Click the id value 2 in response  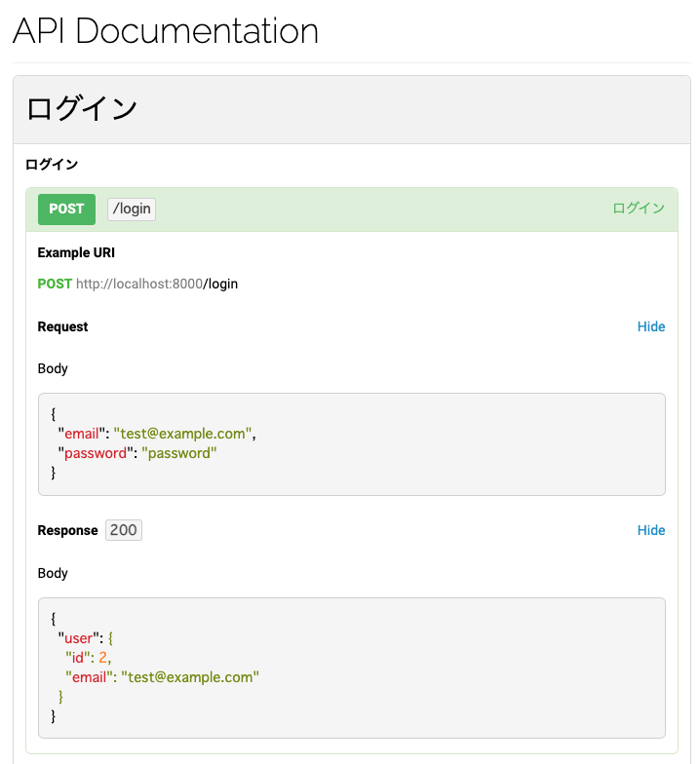pyautogui.click(x=102, y=658)
